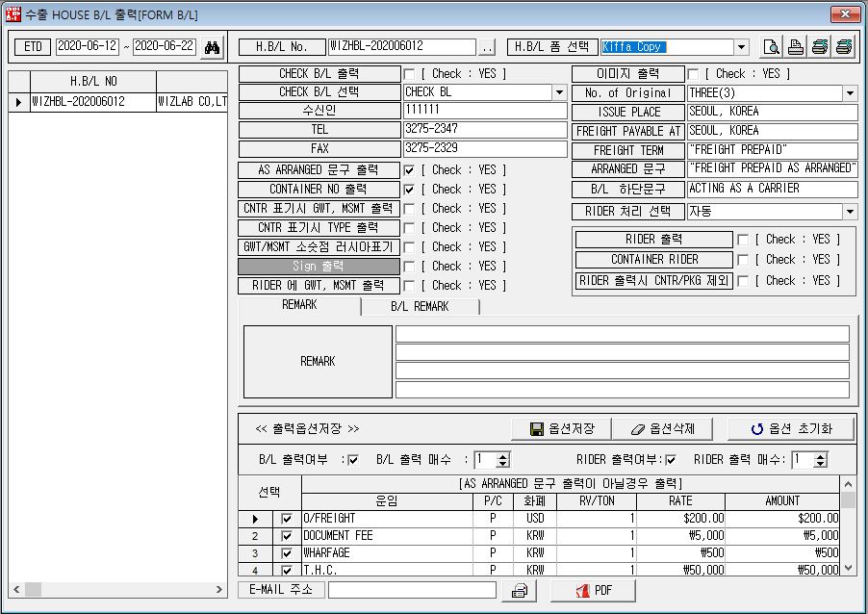Save options with the 옵션저장 floppy button

(x=561, y=429)
